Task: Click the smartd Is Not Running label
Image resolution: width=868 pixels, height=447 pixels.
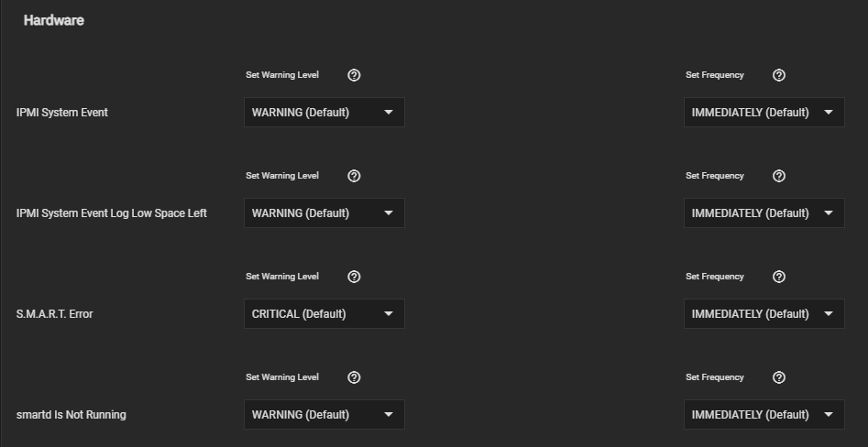Action: pyautogui.click(x=71, y=415)
